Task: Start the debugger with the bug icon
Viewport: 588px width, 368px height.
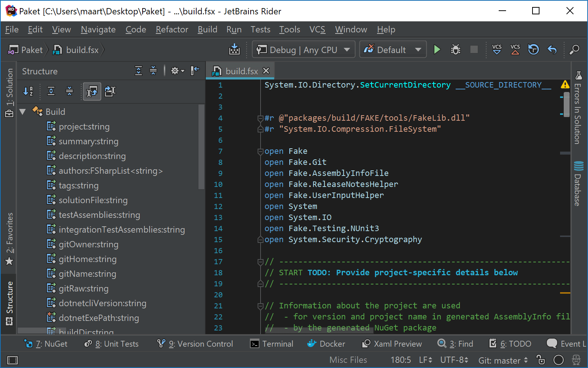Action: pyautogui.click(x=455, y=49)
